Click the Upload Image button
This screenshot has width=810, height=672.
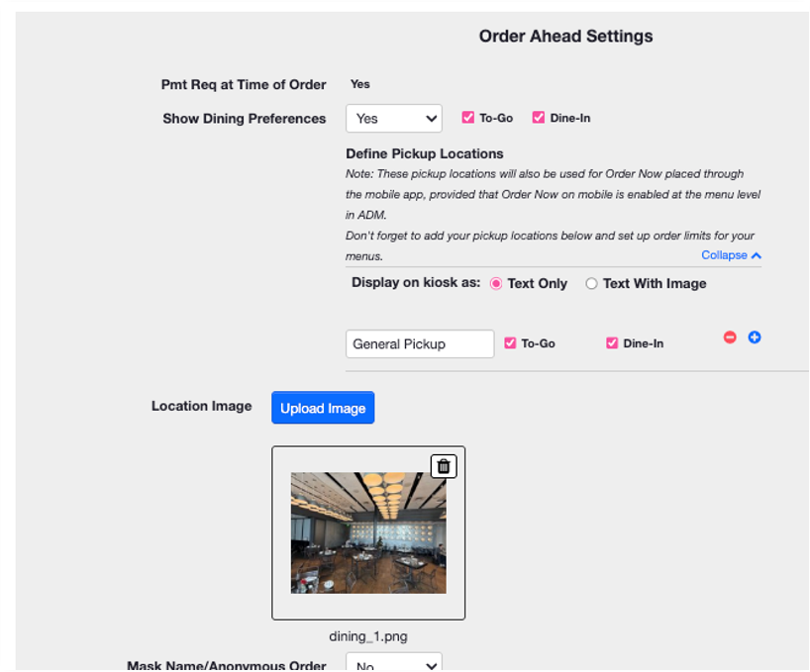point(323,408)
